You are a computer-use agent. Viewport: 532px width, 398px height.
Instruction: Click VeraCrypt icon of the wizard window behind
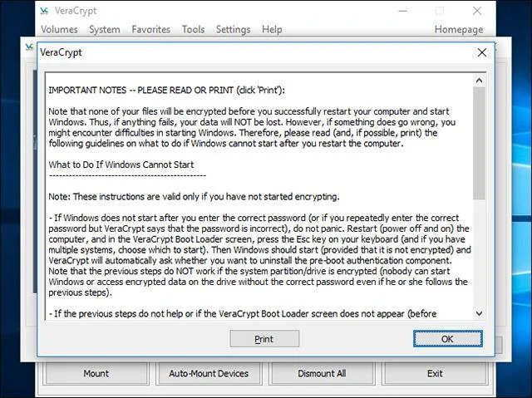click(30, 47)
